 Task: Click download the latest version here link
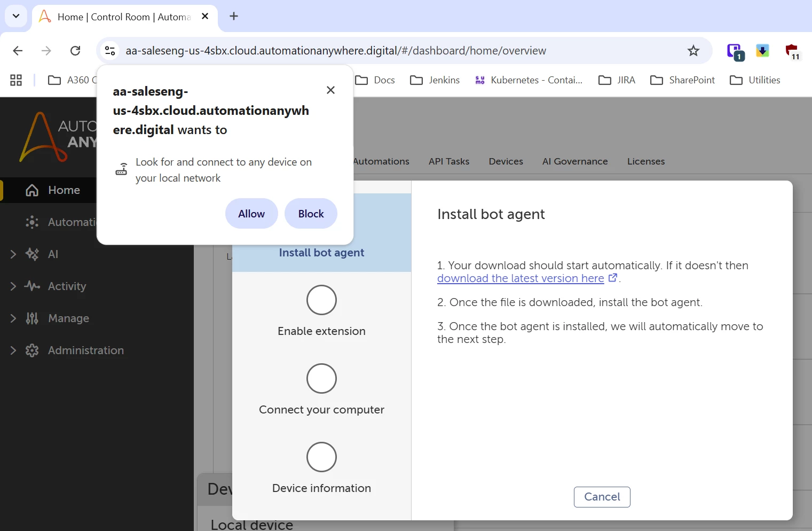[521, 278]
